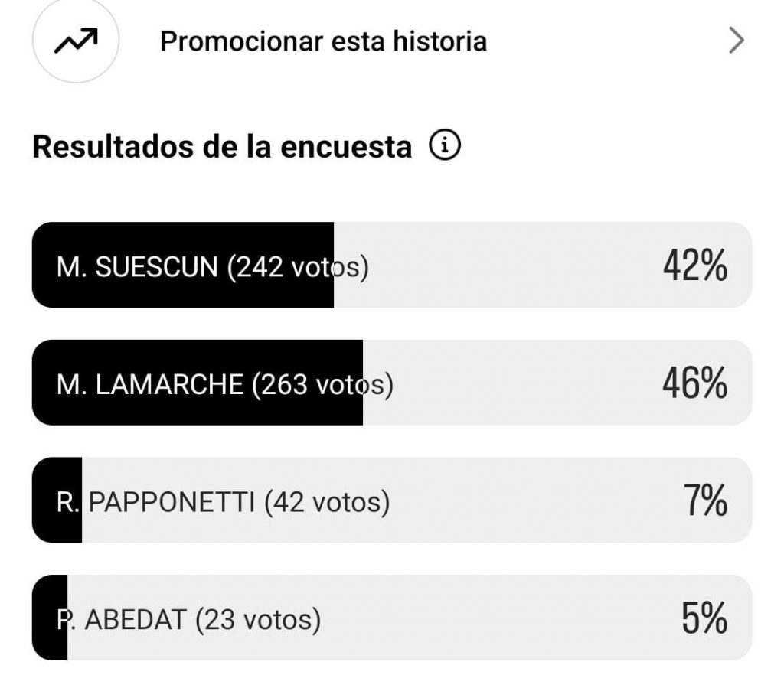The height and width of the screenshot is (688, 784).
Task: Select the Resultados de la encuesta heading
Action: coord(222,146)
